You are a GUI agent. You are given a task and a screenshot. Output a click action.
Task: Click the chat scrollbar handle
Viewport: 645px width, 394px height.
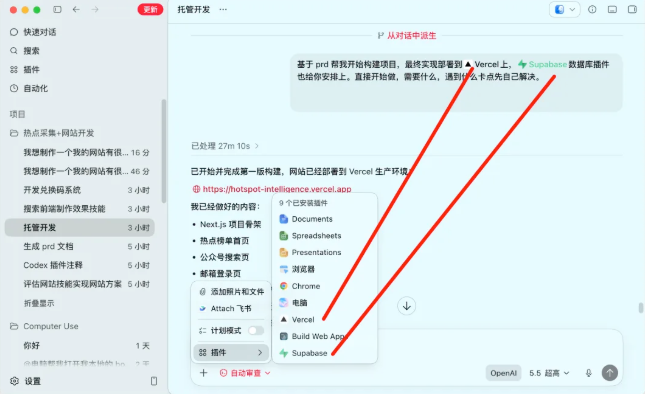click(640, 308)
